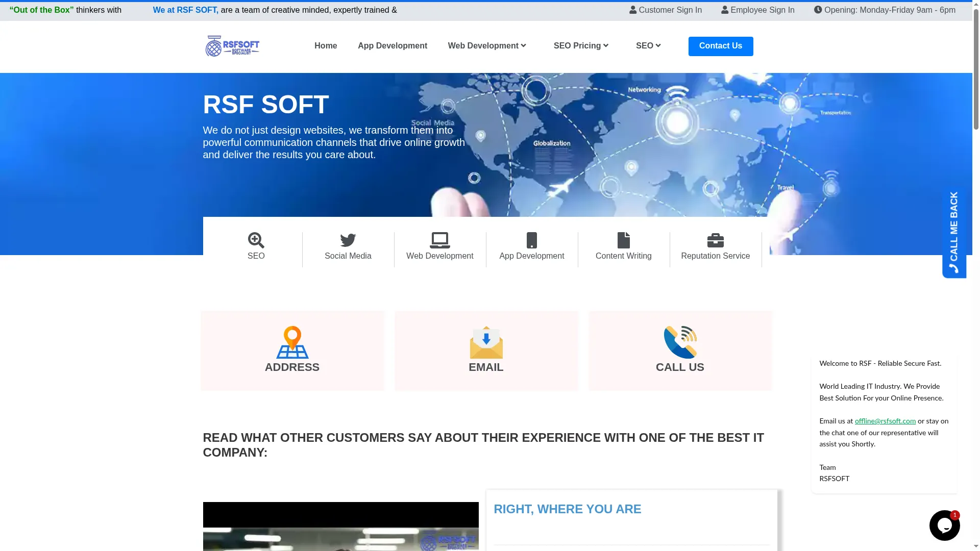Select the SEO service label
980x551 pixels.
[x=256, y=256]
